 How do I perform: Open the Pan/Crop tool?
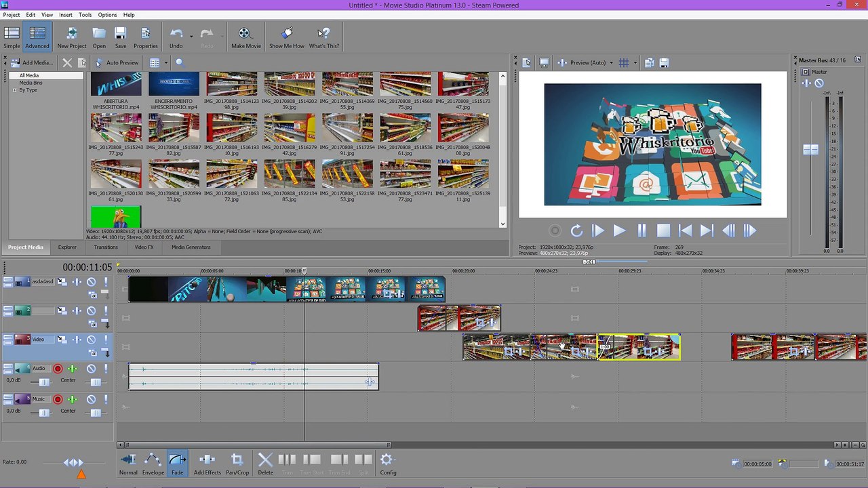237,464
